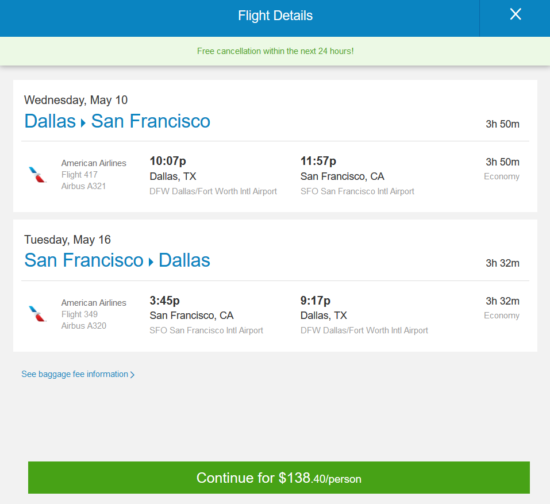Screen dimensions: 550x504
Task: Click the Flight 417 Airbus A321 details
Action: point(94,175)
